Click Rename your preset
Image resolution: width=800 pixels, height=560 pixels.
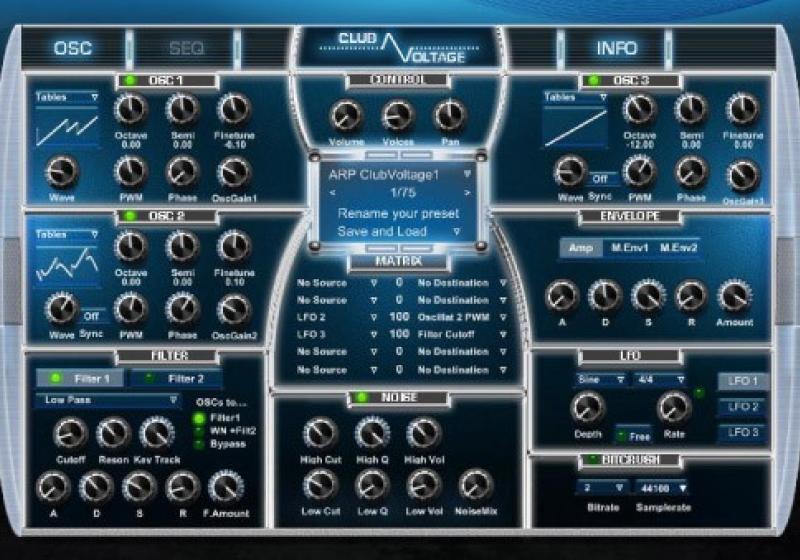398,213
